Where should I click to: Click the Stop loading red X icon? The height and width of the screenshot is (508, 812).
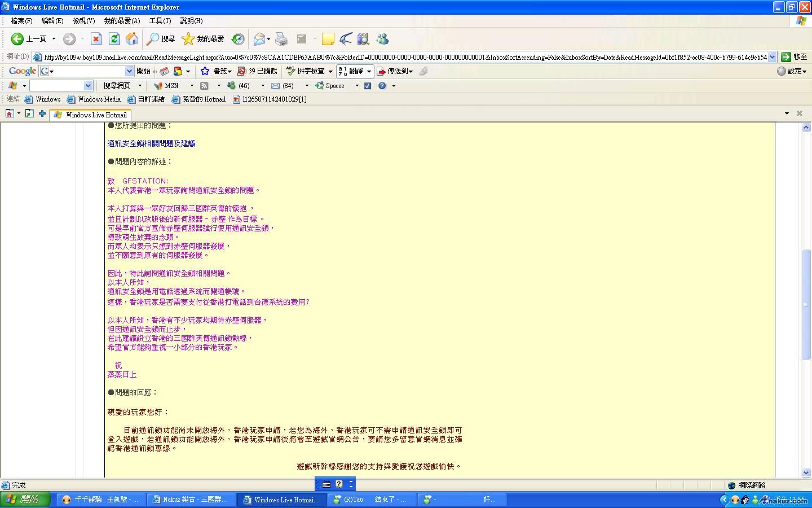pyautogui.click(x=96, y=39)
